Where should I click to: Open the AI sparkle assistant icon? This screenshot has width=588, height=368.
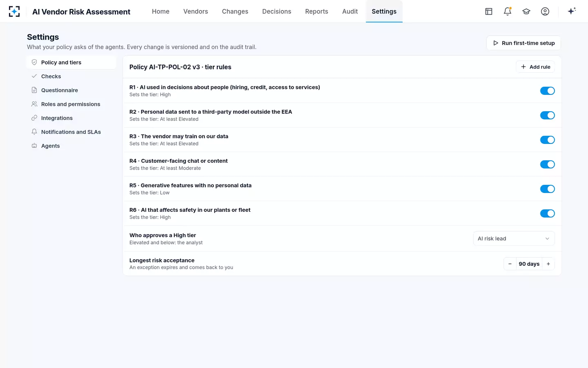(x=572, y=11)
